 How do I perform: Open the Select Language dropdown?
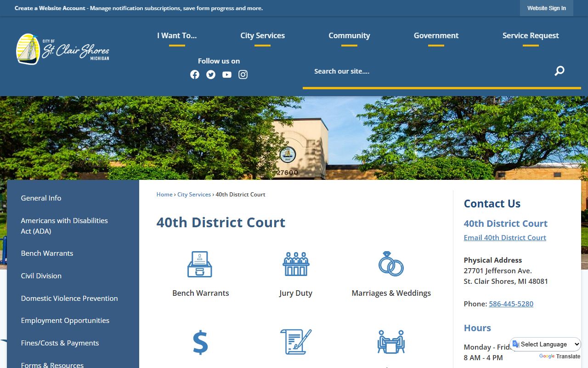(546, 344)
